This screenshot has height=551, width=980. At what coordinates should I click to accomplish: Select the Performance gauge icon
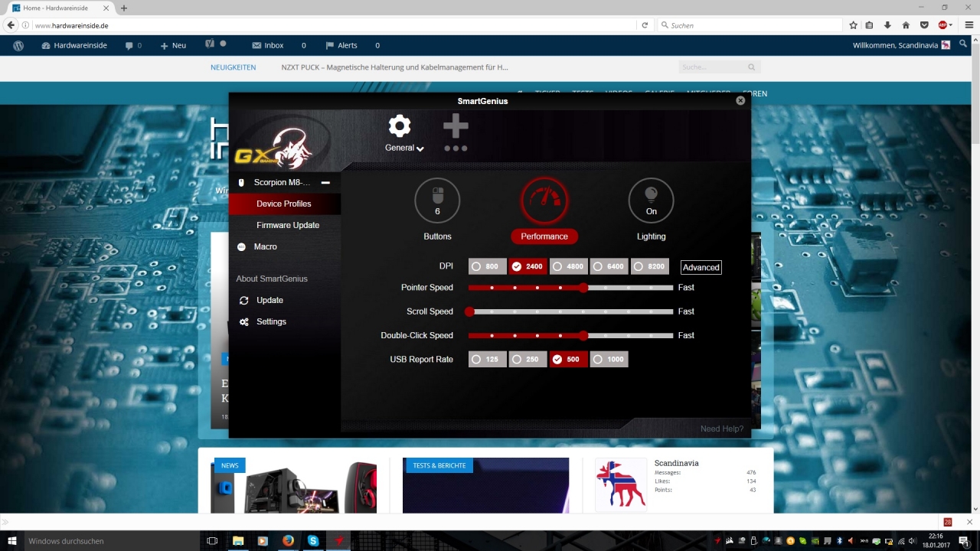(544, 201)
